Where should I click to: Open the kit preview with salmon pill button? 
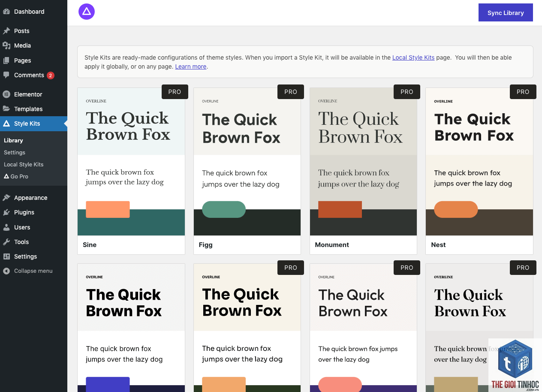coord(363,328)
